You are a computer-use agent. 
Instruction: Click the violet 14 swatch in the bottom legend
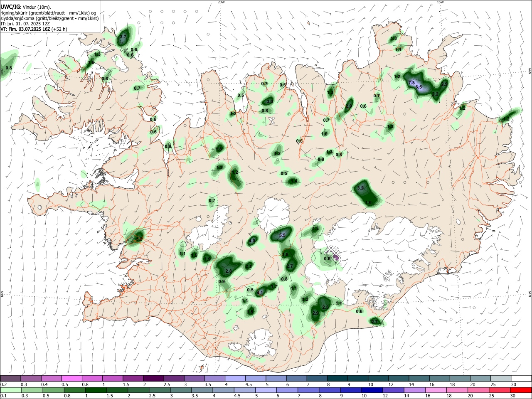[414, 390]
